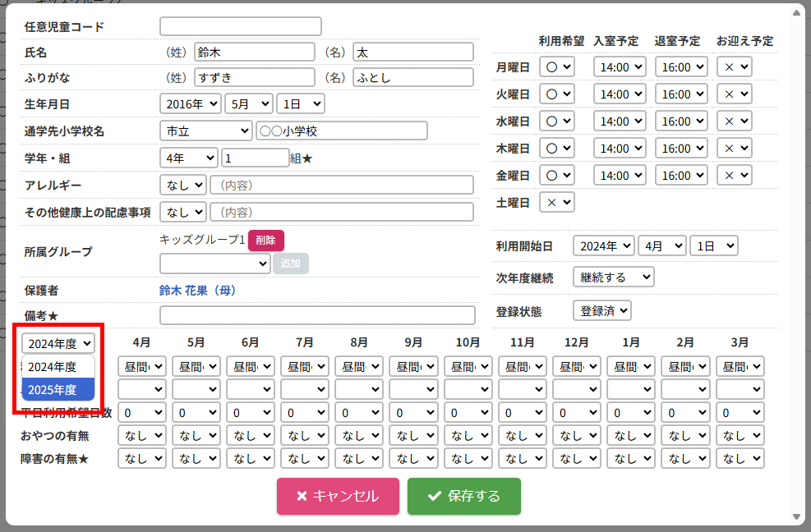Viewport: 811px width, 532px height.
Task: Click the green 保存する button
Action: [x=463, y=496]
